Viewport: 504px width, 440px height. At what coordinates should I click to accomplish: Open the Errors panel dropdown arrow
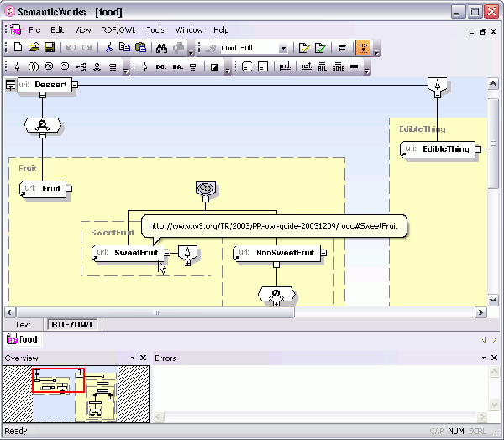[x=482, y=358]
